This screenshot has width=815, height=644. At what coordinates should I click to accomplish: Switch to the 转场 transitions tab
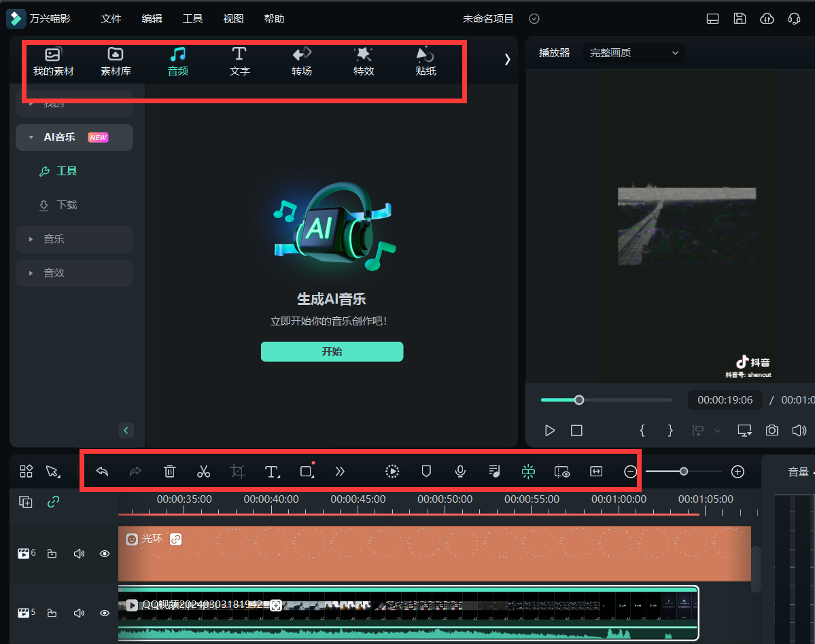[x=302, y=61]
